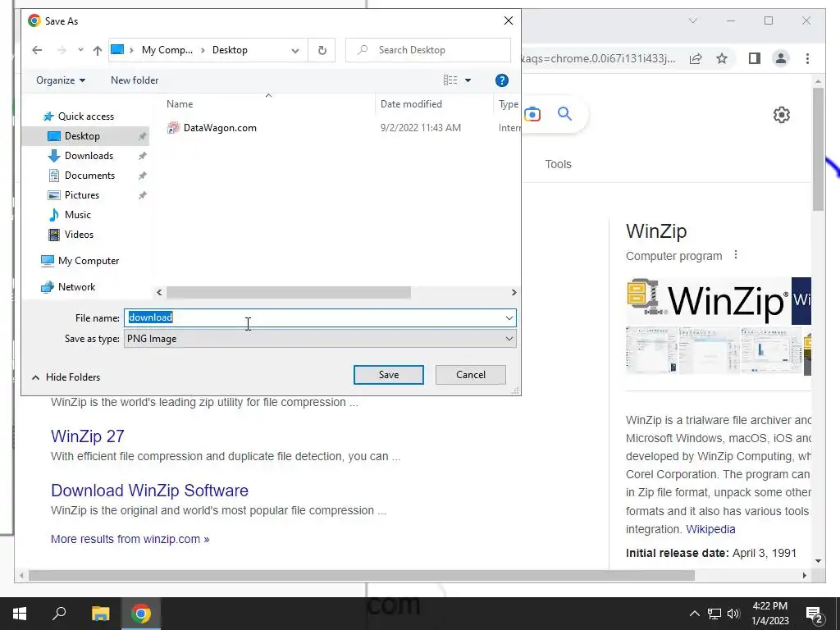Open the Save as type combo box
Viewport: 840px width, 630px height.
click(x=320, y=339)
